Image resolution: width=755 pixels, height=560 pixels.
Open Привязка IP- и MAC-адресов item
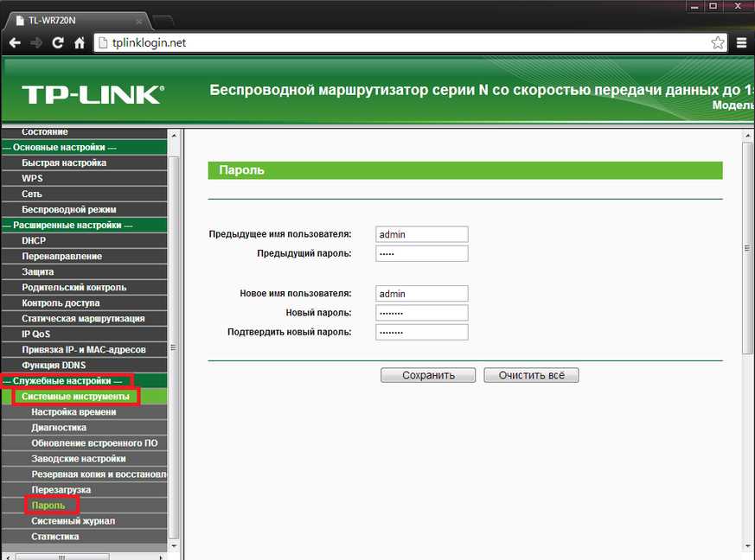tap(84, 350)
